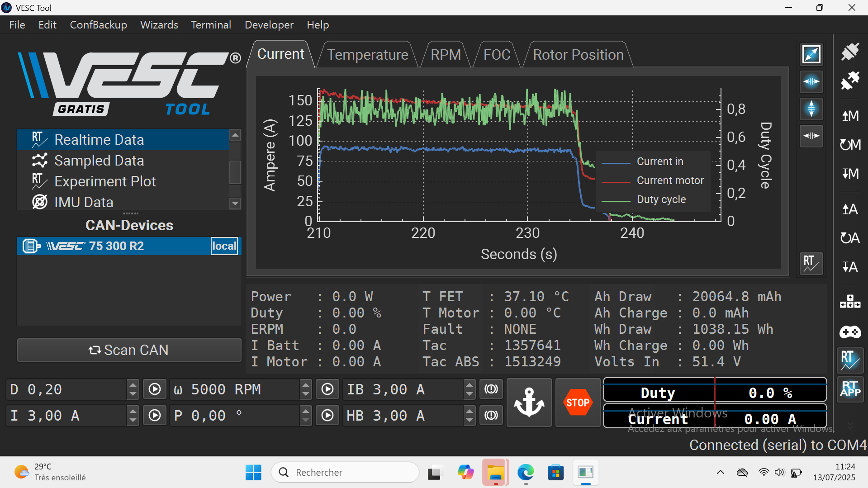Screen dimensions: 868x488
Task: Click the red STOP button
Action: pos(578,402)
